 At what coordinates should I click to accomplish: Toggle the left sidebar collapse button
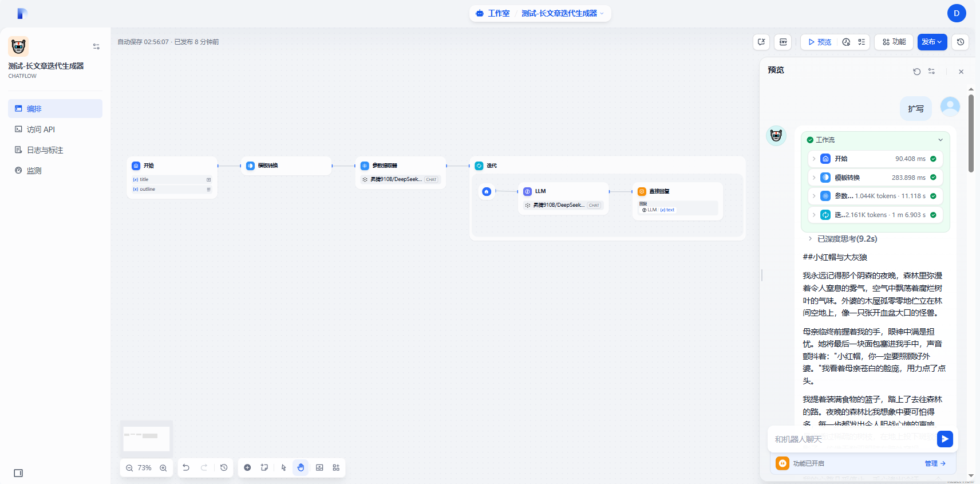(x=18, y=473)
